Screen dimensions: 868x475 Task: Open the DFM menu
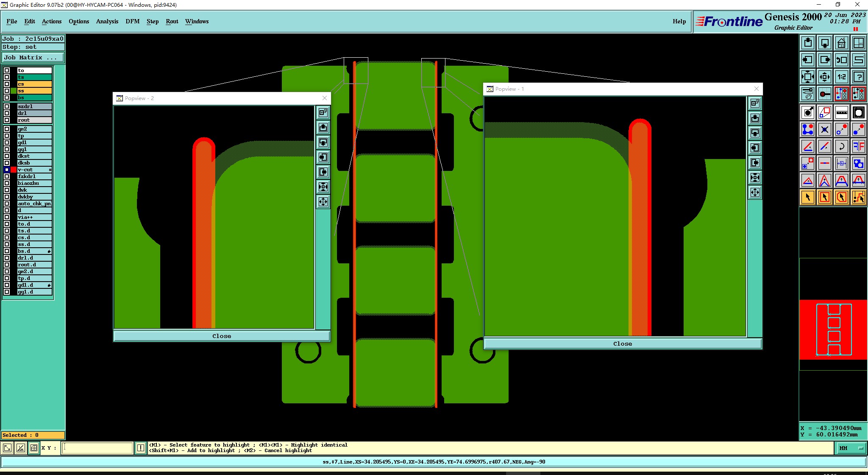coord(132,21)
